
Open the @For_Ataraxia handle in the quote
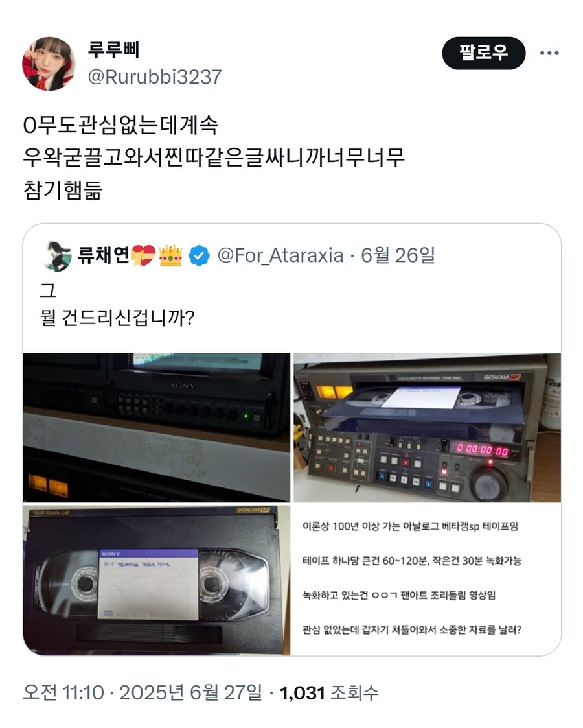click(280, 255)
